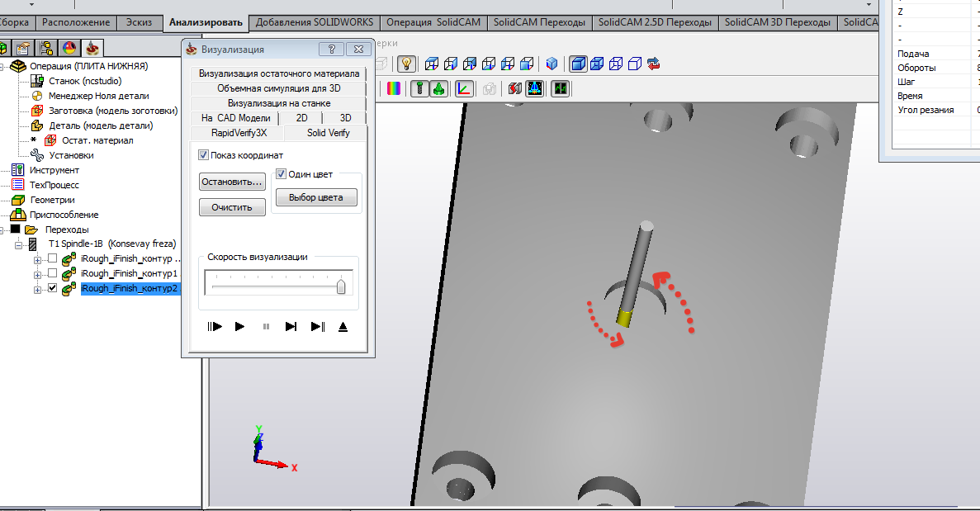Image resolution: width=980 pixels, height=511 pixels.
Task: Click the blue-red swap arrows icon
Action: click(x=654, y=64)
